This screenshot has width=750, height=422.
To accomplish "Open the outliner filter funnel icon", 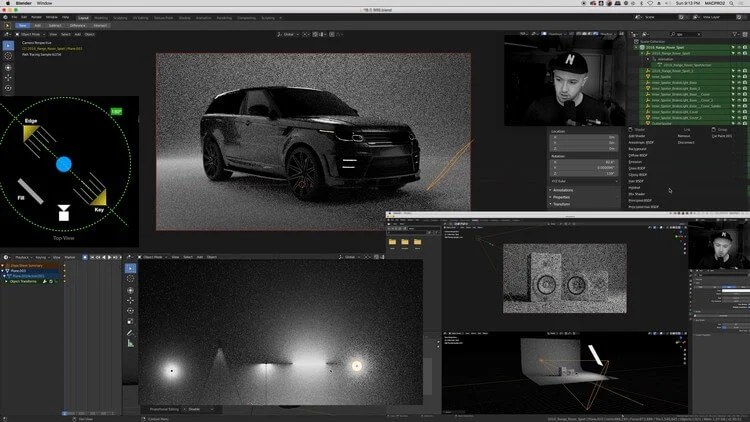I will click(735, 34).
